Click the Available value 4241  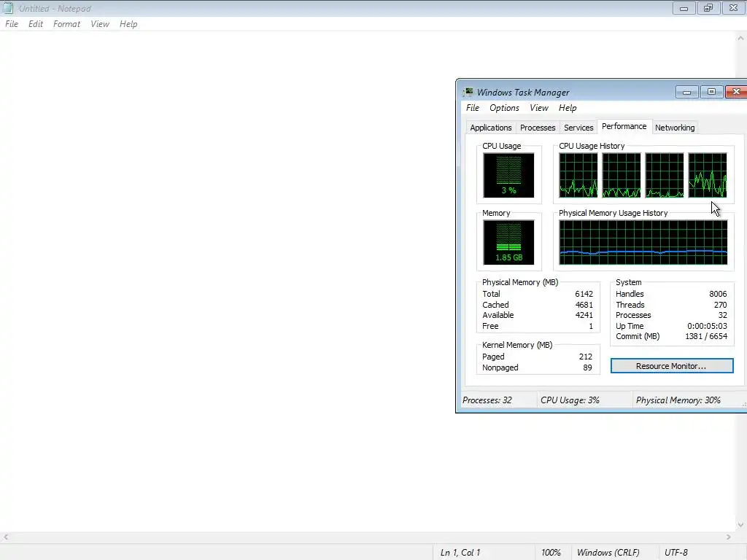point(584,315)
